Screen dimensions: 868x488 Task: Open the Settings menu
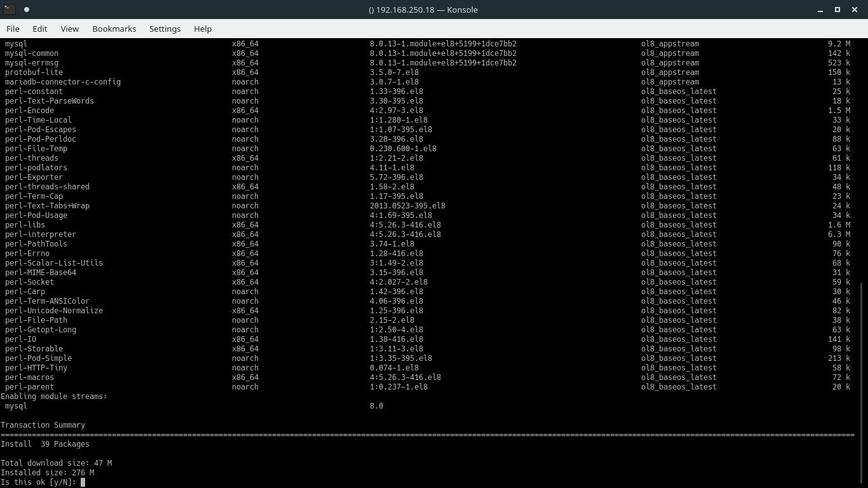pyautogui.click(x=165, y=29)
